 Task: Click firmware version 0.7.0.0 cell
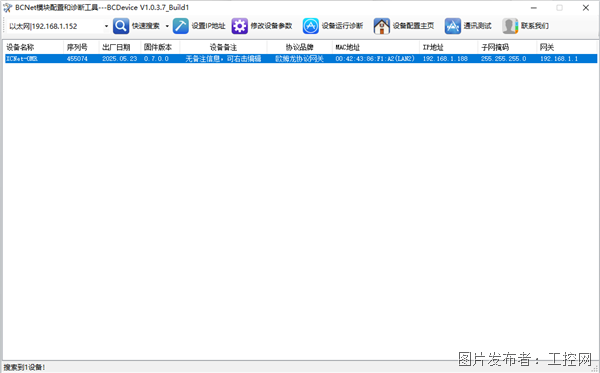[x=156, y=59]
